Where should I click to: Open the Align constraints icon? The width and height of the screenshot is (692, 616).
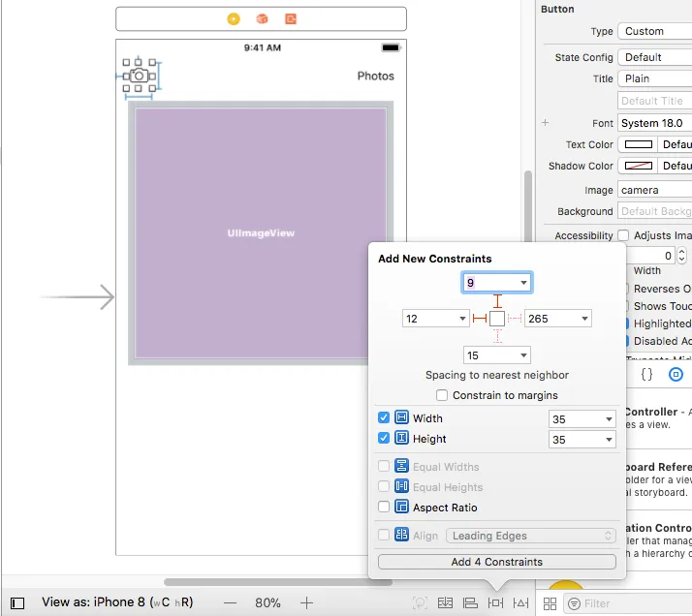(x=470, y=602)
